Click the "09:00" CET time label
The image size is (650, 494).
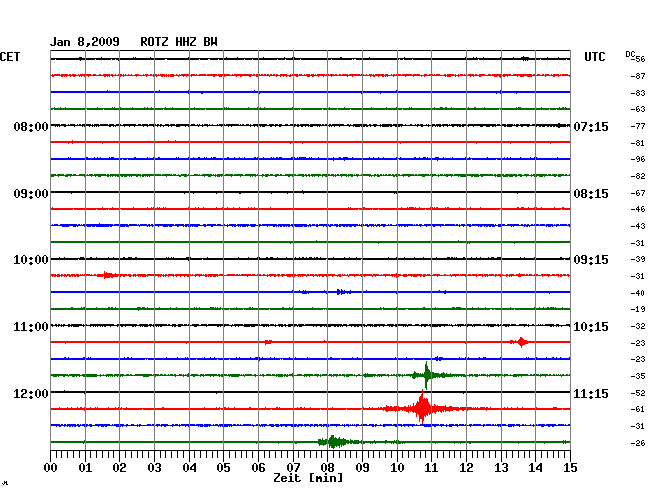(x=31, y=194)
